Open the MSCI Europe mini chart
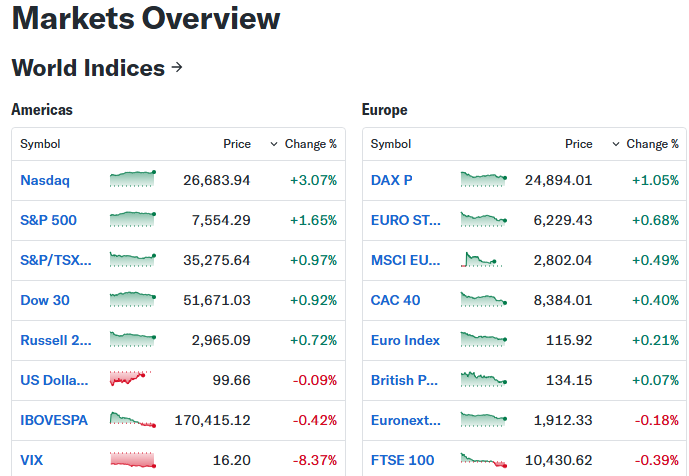689x476 pixels. tap(482, 259)
